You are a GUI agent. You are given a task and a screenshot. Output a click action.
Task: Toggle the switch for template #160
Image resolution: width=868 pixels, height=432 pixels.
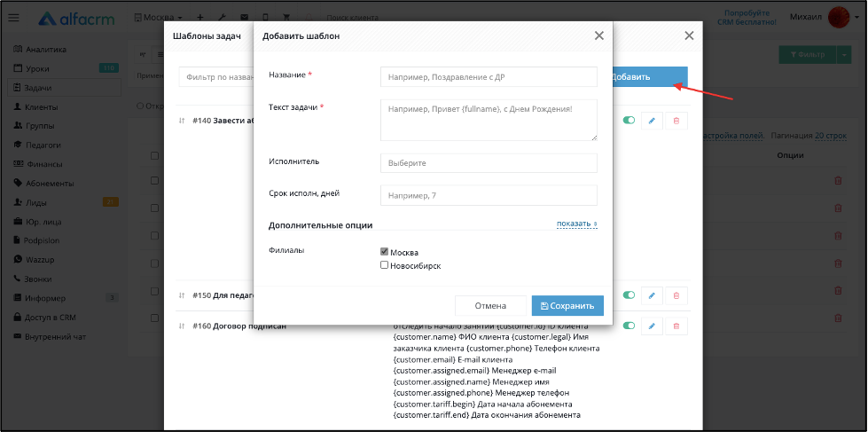point(629,326)
